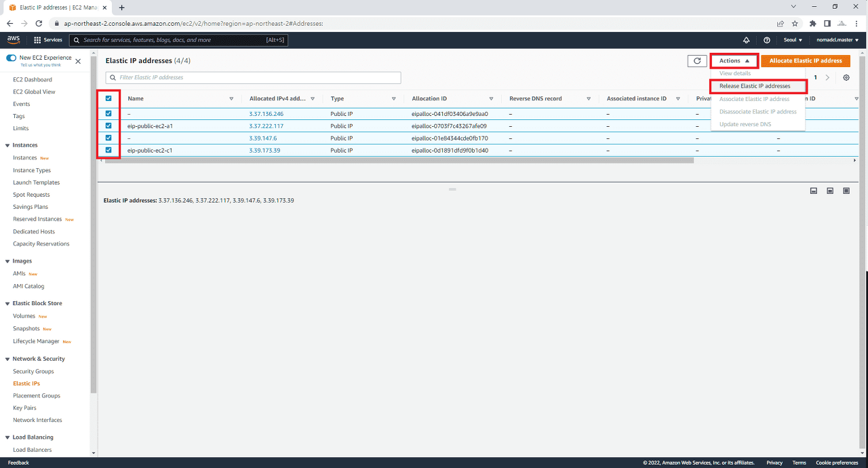
Task: Click Allocate Elastic IP address button
Action: click(x=806, y=61)
